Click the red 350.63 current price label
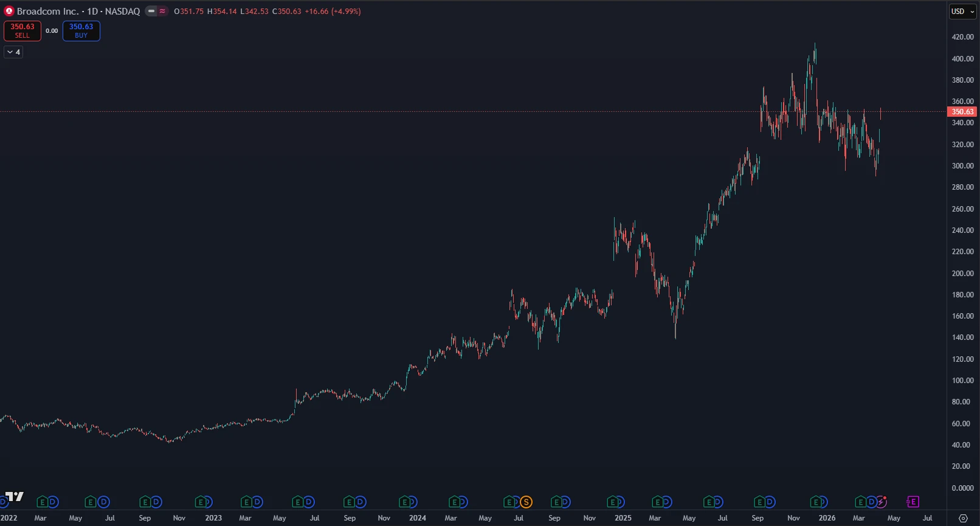980x526 pixels. tap(962, 112)
